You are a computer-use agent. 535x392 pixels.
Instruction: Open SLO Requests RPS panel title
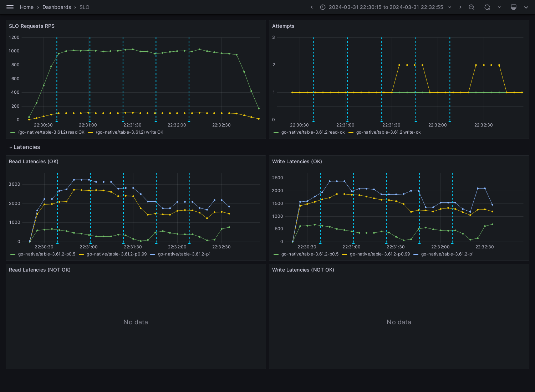point(32,26)
